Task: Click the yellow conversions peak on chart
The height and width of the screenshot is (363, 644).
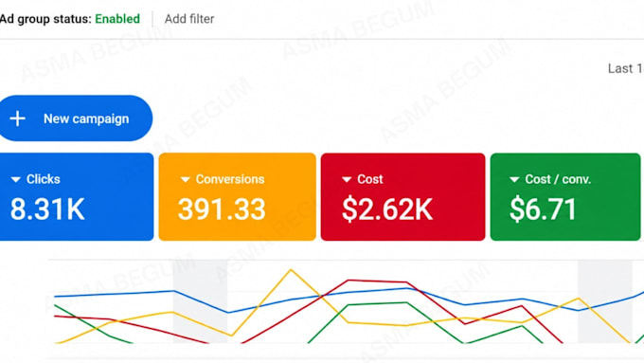Action: point(291,270)
